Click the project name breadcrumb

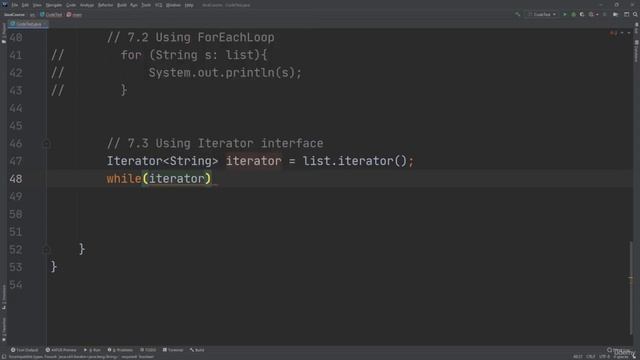pos(14,15)
